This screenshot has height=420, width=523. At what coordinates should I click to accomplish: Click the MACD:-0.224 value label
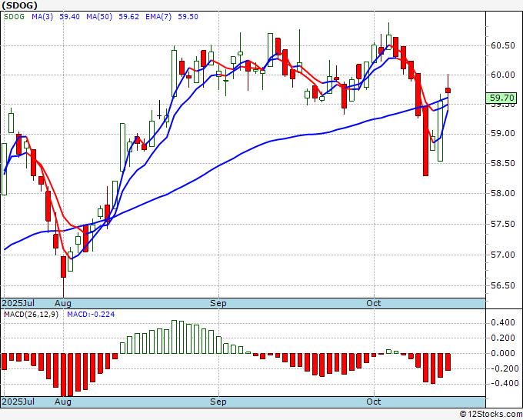(x=91, y=315)
